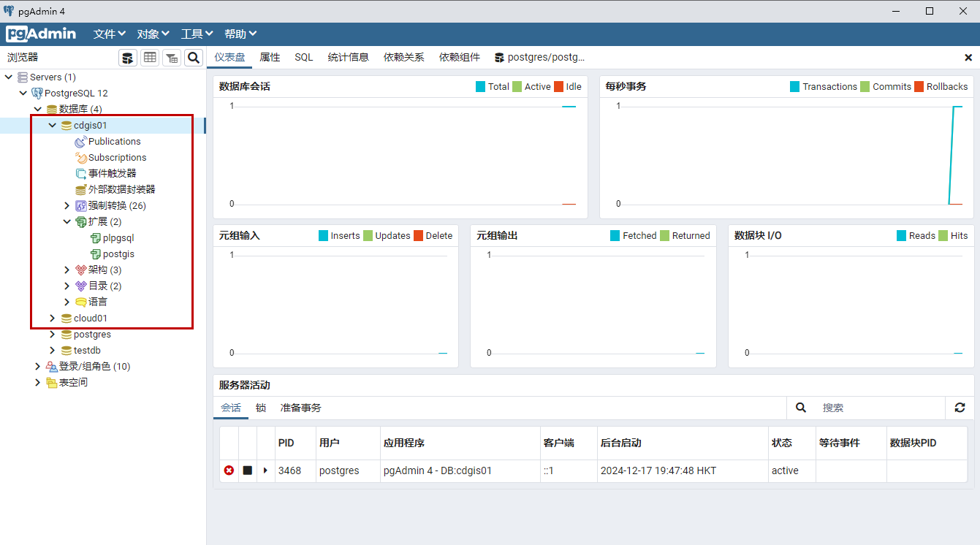The width and height of the screenshot is (980, 545).
Task: Expand the 强制转换 (26) node
Action: coord(67,205)
